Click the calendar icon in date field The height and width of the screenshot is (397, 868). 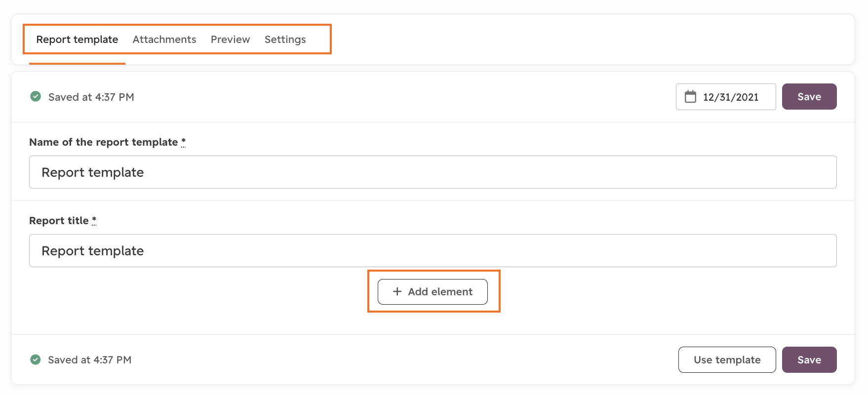pos(690,97)
